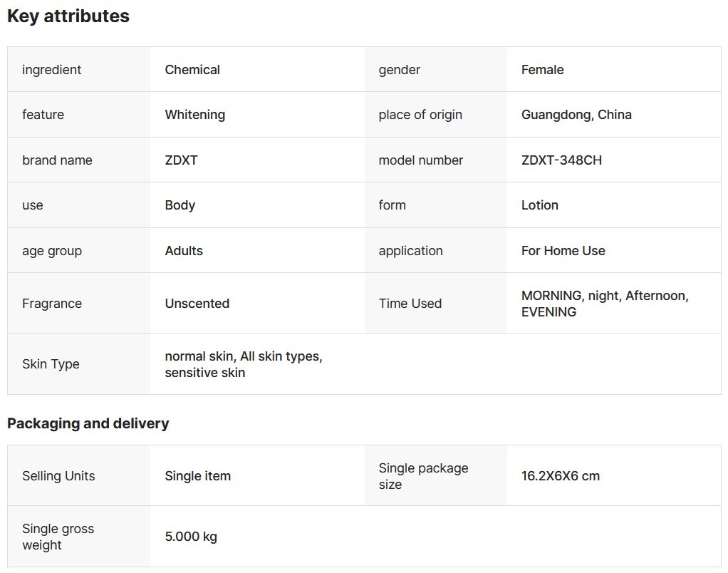Image resolution: width=728 pixels, height=573 pixels.
Task: Select the brand name value ZDXT
Action: tap(181, 160)
